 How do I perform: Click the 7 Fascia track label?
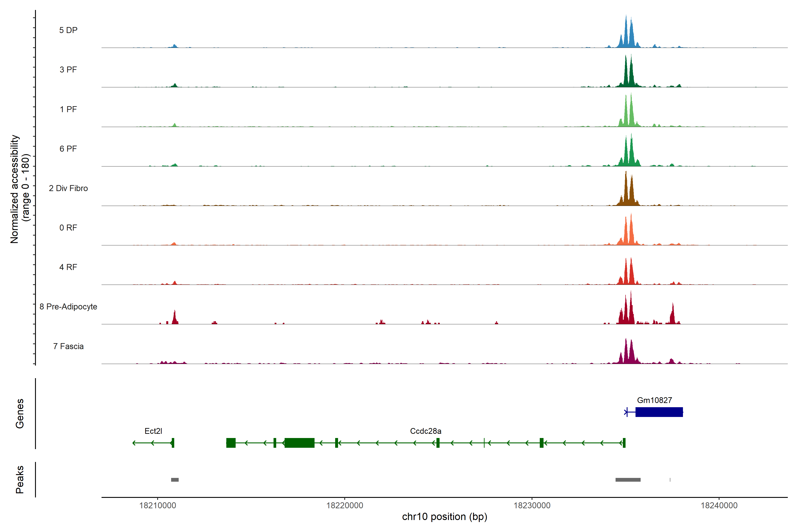pyautogui.click(x=68, y=346)
